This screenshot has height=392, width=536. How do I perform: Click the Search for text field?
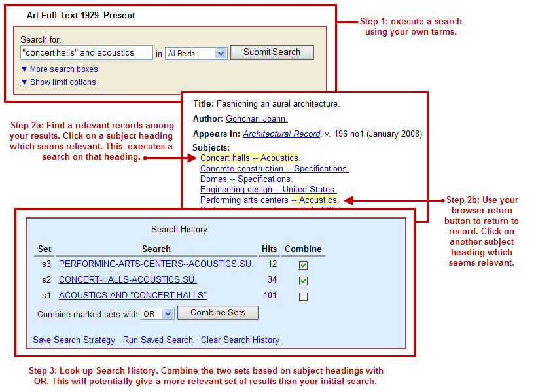tap(86, 53)
